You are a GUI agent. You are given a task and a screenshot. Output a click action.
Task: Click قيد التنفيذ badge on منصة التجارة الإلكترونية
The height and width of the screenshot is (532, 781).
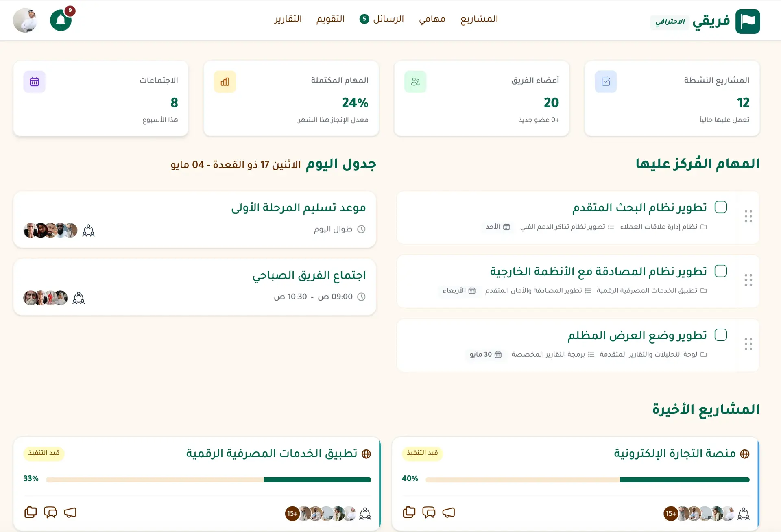pos(422,453)
